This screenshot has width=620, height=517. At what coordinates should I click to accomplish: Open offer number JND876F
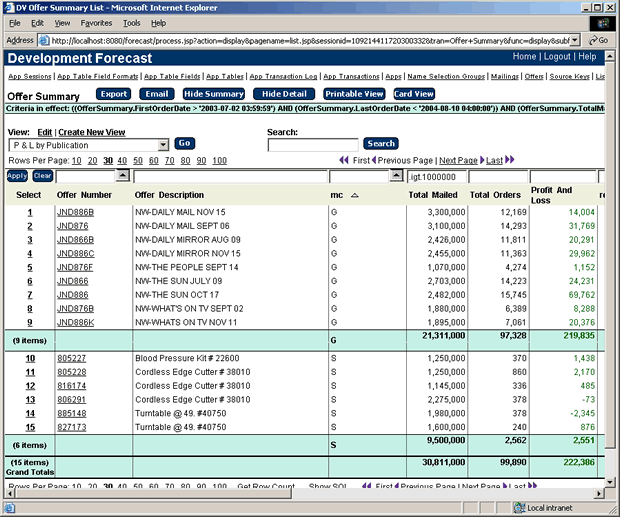(x=75, y=268)
